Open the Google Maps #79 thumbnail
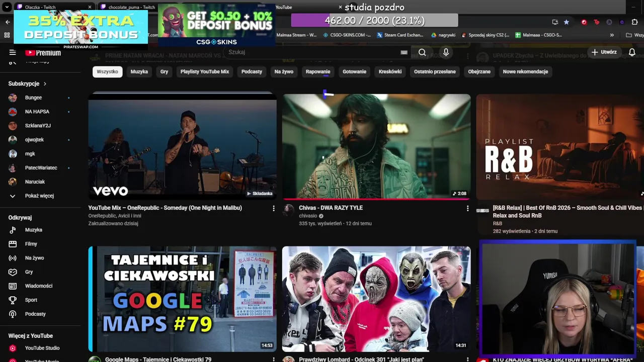The image size is (644, 362). coord(182,299)
